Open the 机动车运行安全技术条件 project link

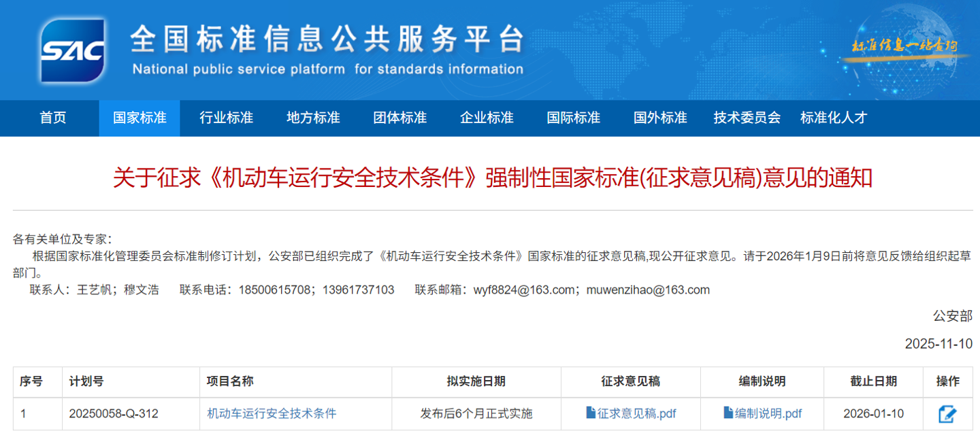click(271, 413)
